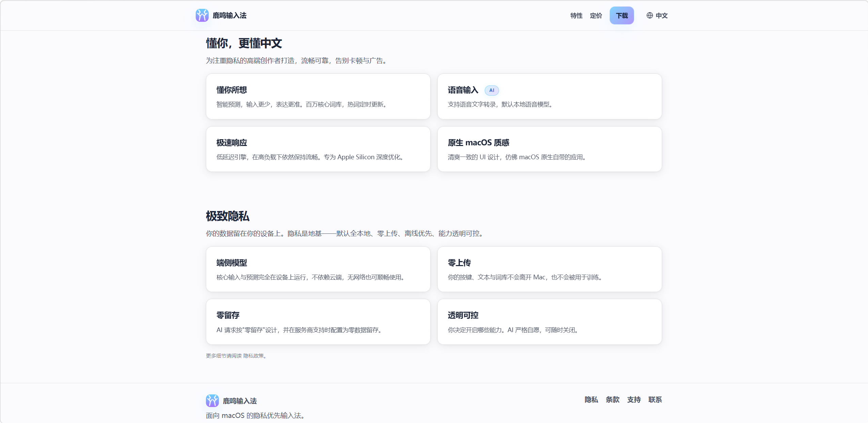Click the 低延迟引擎 description text

[310, 157]
